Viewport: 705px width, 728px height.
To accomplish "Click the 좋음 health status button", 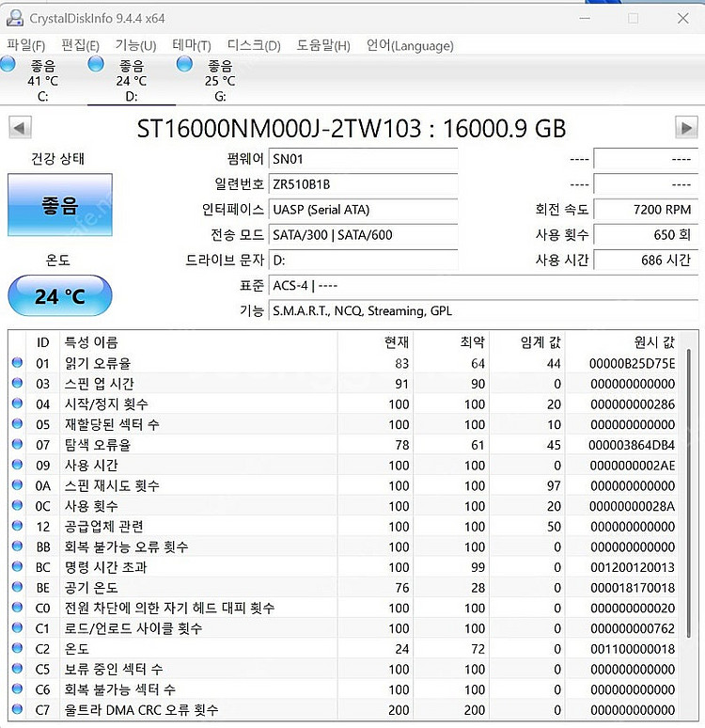I will point(60,205).
